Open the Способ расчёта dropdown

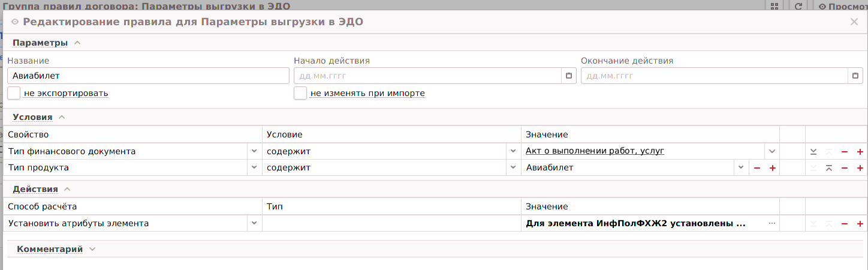[x=254, y=224]
